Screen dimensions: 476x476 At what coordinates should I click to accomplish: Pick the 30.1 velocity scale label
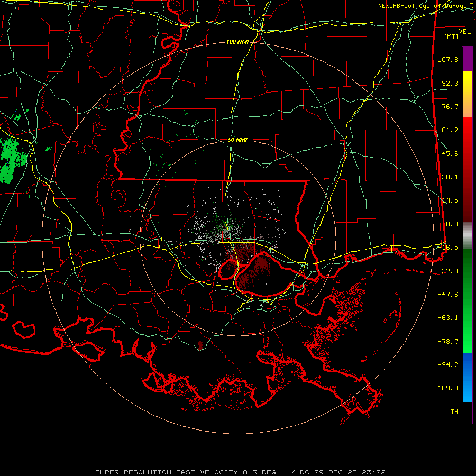(x=450, y=177)
